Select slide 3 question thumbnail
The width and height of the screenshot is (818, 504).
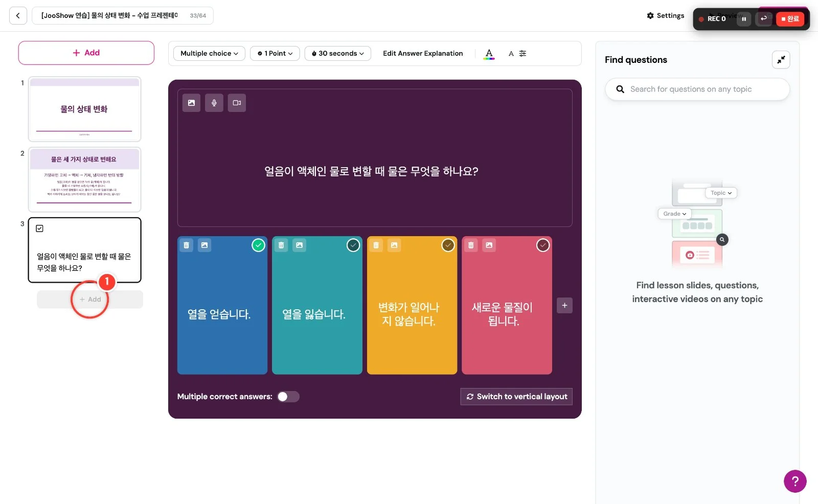pyautogui.click(x=85, y=250)
